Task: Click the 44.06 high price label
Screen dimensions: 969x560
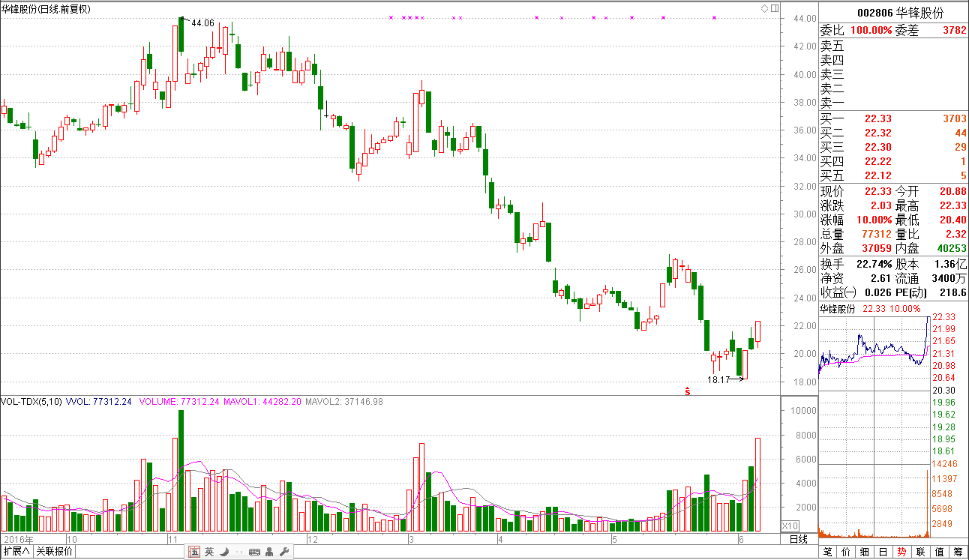Action: point(202,23)
